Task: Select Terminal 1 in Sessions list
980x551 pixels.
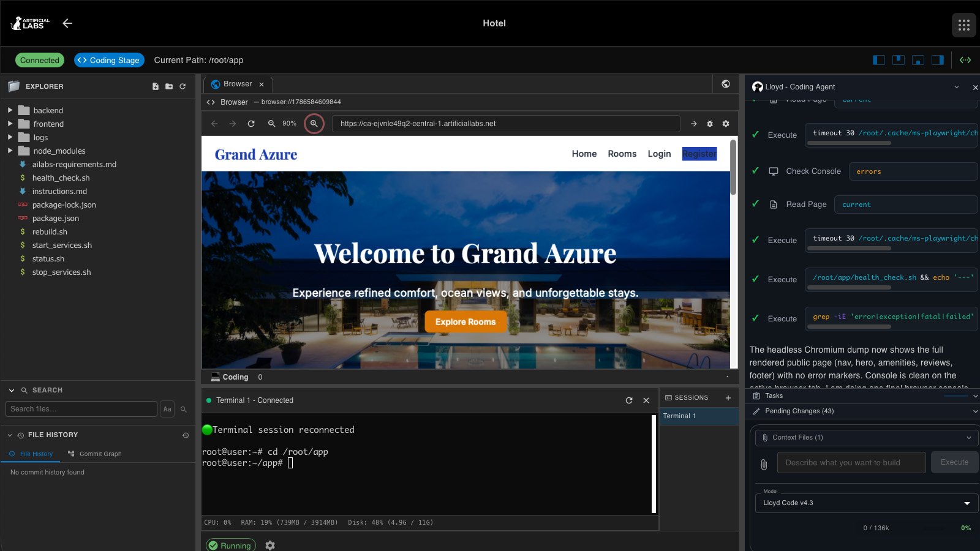Action: [x=699, y=416]
